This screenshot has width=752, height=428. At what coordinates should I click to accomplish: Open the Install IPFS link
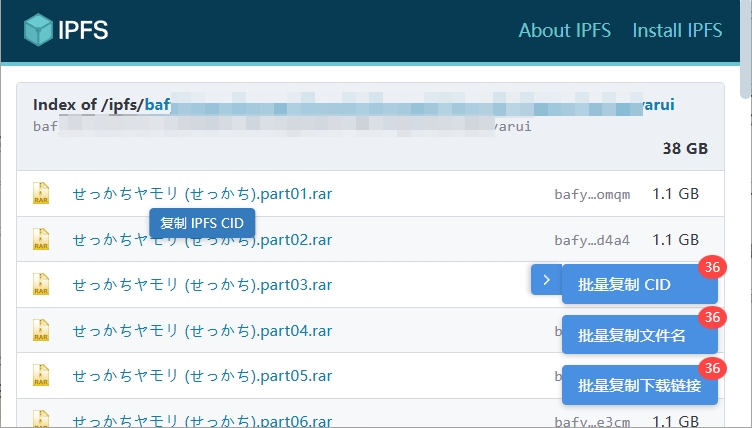pos(677,30)
